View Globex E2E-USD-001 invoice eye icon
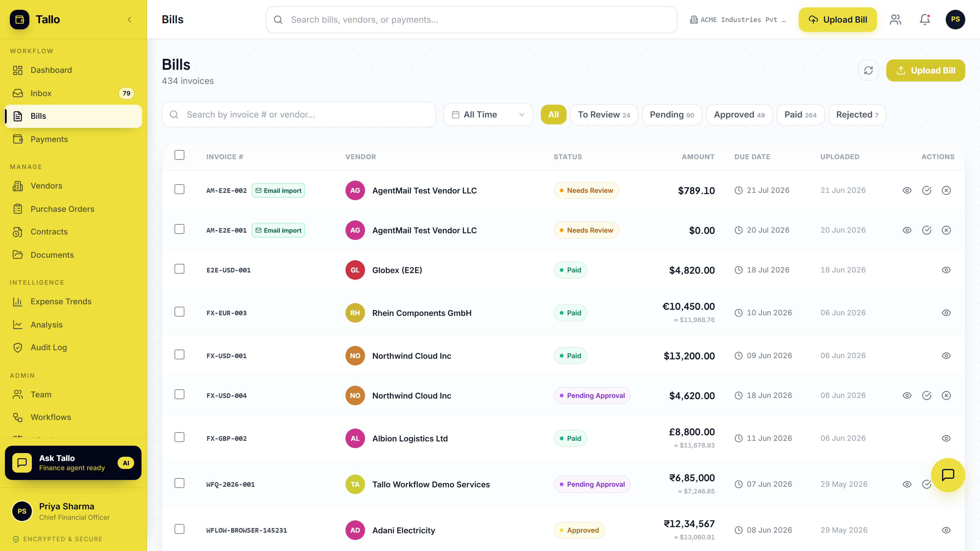This screenshot has width=980, height=551. pos(946,270)
